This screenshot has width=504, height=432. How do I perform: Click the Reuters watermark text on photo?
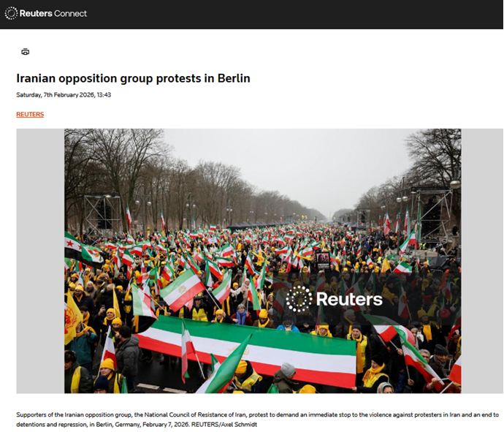(349, 299)
